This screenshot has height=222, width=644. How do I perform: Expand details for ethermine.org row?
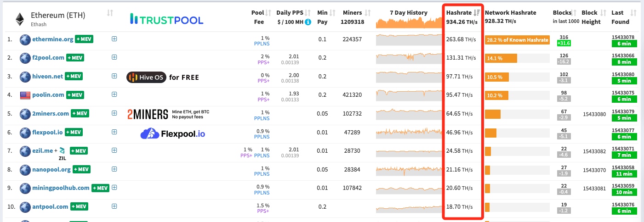point(114,39)
